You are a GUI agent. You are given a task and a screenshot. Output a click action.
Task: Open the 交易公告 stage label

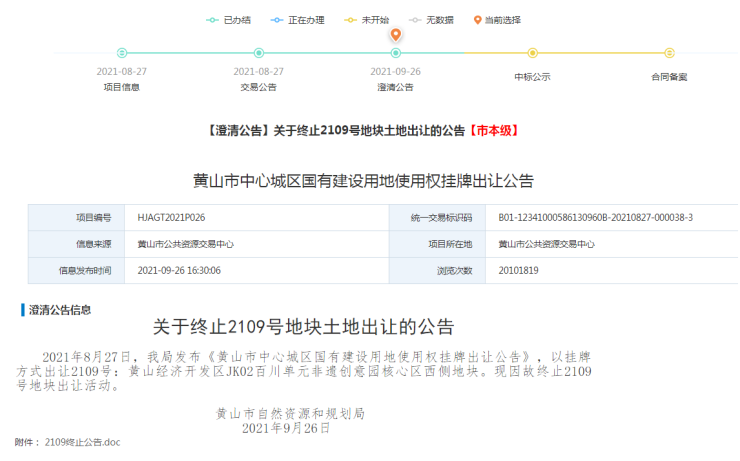point(259,87)
